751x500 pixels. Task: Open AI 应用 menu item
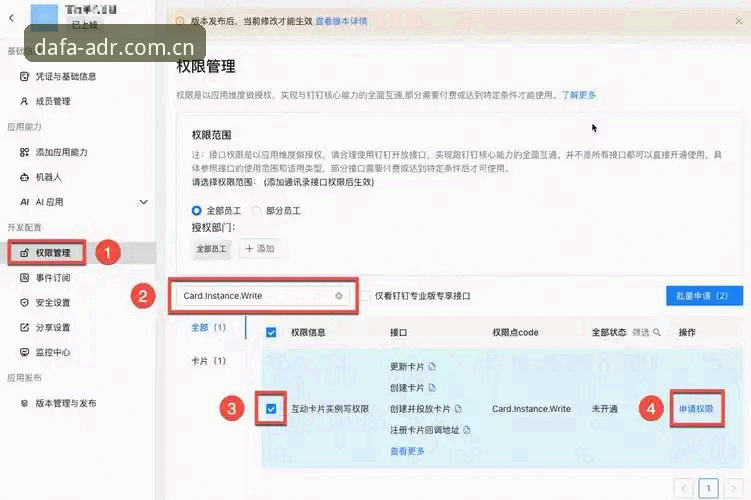pyautogui.click(x=42, y=202)
